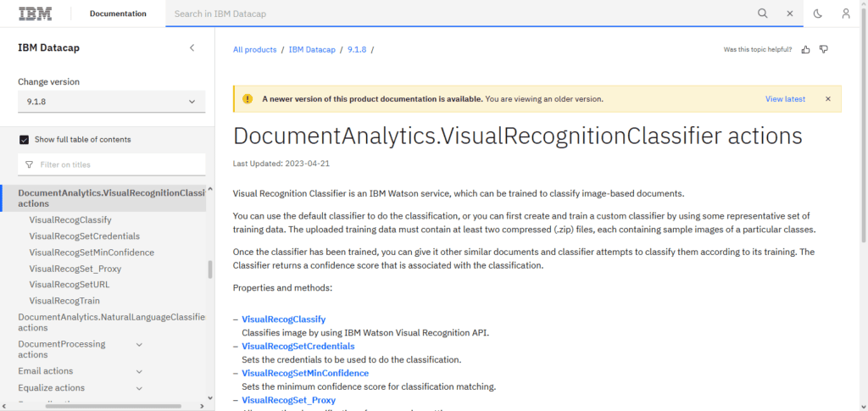Clear the search with the X icon

pos(790,14)
